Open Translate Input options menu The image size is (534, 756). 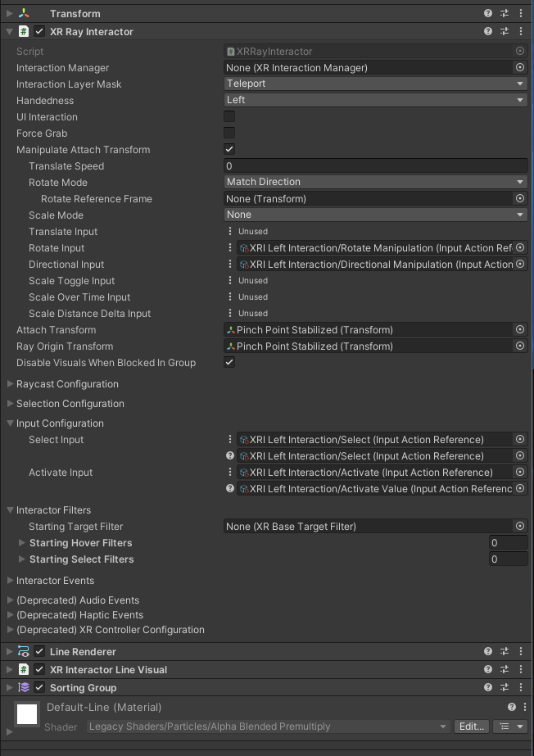(230, 232)
